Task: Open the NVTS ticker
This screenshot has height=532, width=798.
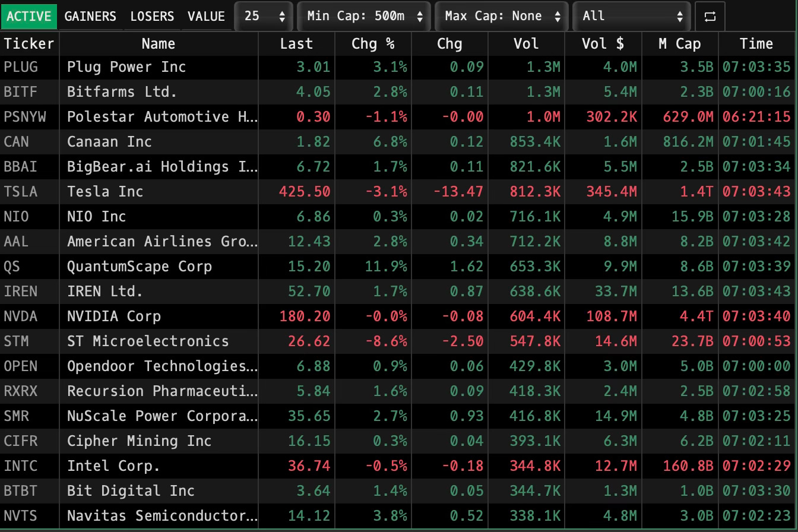Action: point(21,516)
